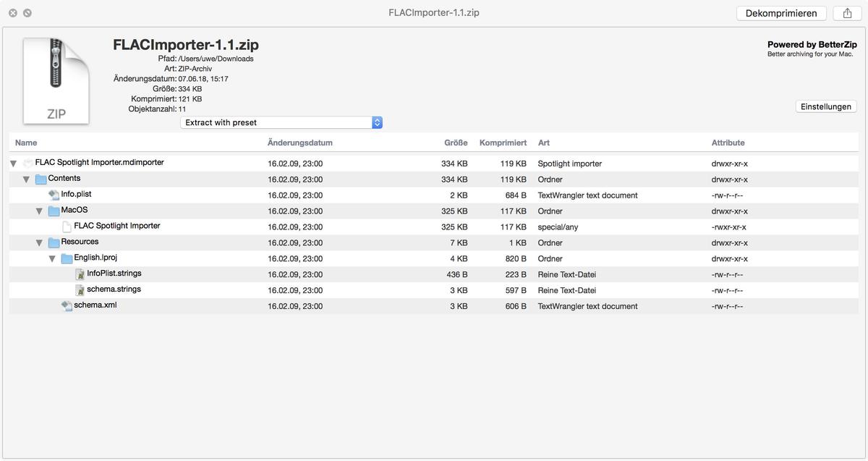Click the path /Users/uwe/Downloads text

[x=216, y=59]
